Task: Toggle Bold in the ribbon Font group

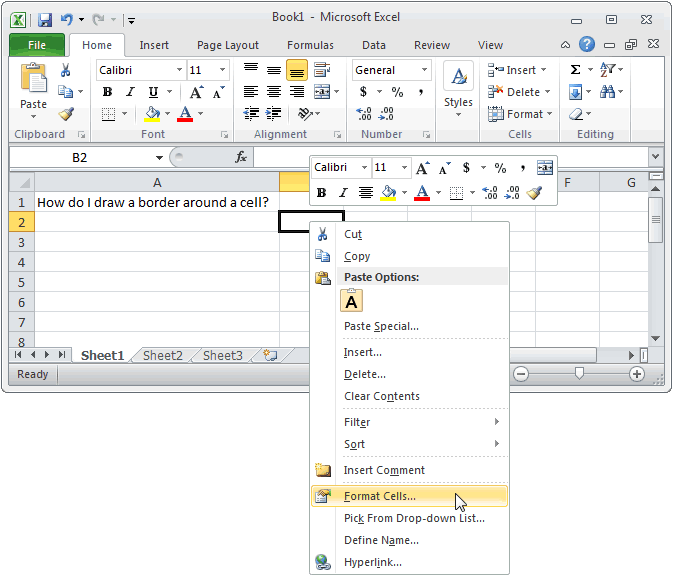Action: tap(107, 92)
